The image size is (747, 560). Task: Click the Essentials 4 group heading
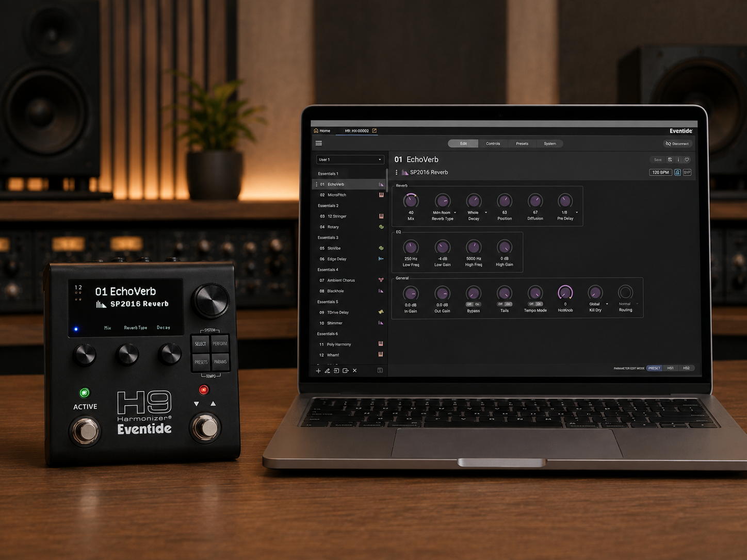[x=328, y=270]
